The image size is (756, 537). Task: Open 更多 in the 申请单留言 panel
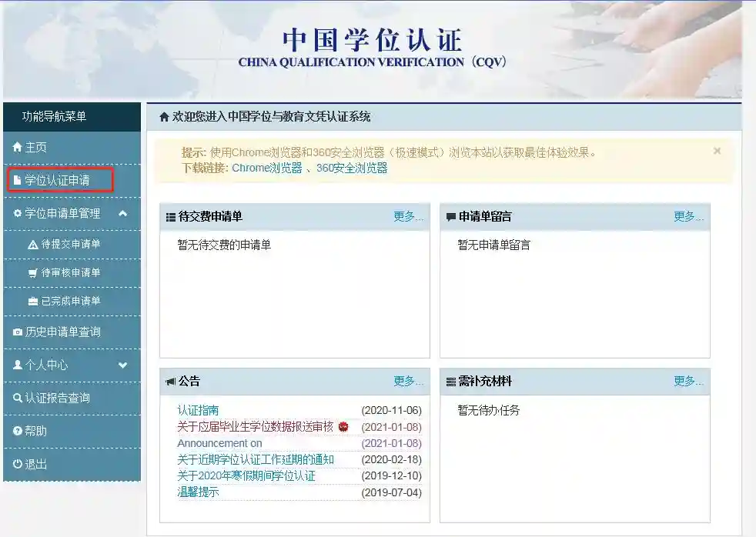[x=688, y=217]
